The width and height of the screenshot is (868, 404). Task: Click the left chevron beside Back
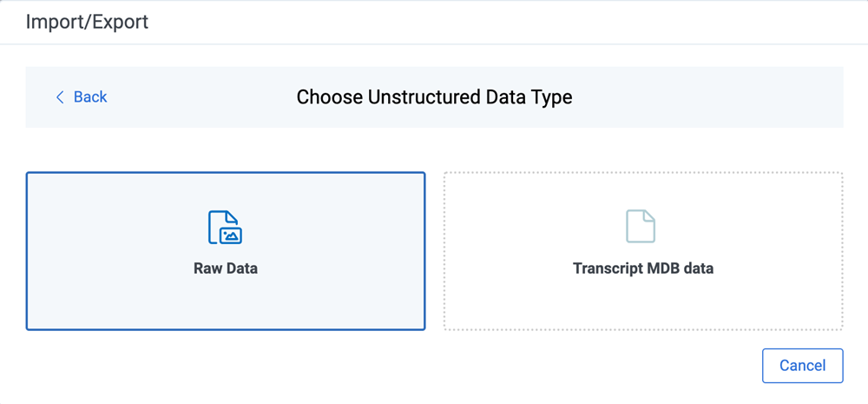click(x=60, y=97)
